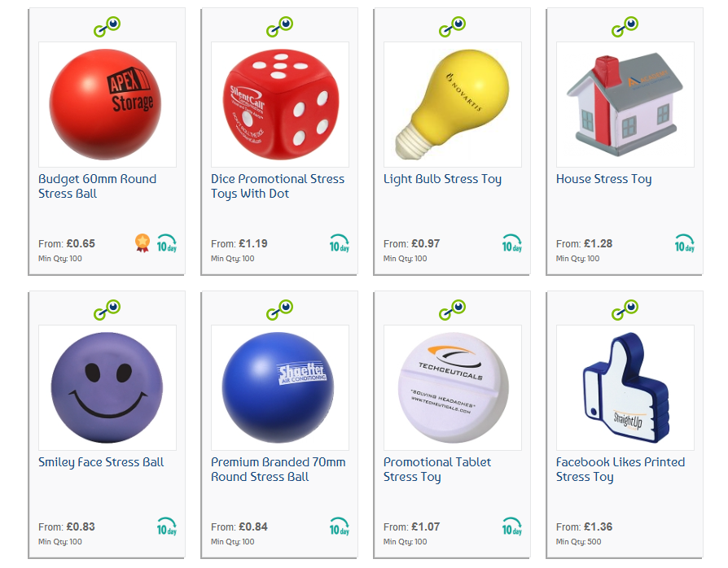Click 10 day icon on Dice stress toy card
This screenshot has height=568, width=728.
(x=340, y=243)
